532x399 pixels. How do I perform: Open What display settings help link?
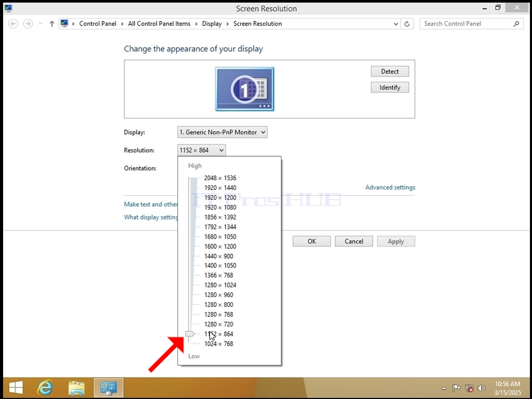pos(151,217)
